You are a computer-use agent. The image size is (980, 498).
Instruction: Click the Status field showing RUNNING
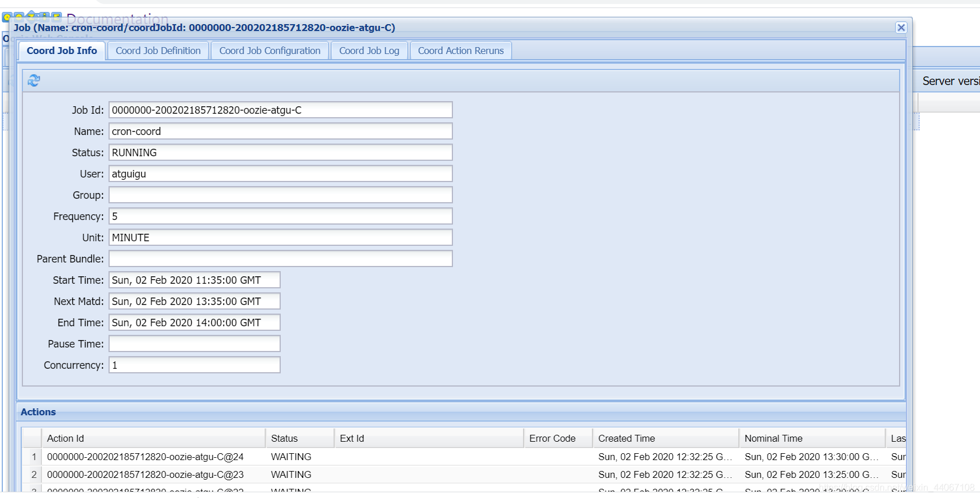click(x=281, y=152)
